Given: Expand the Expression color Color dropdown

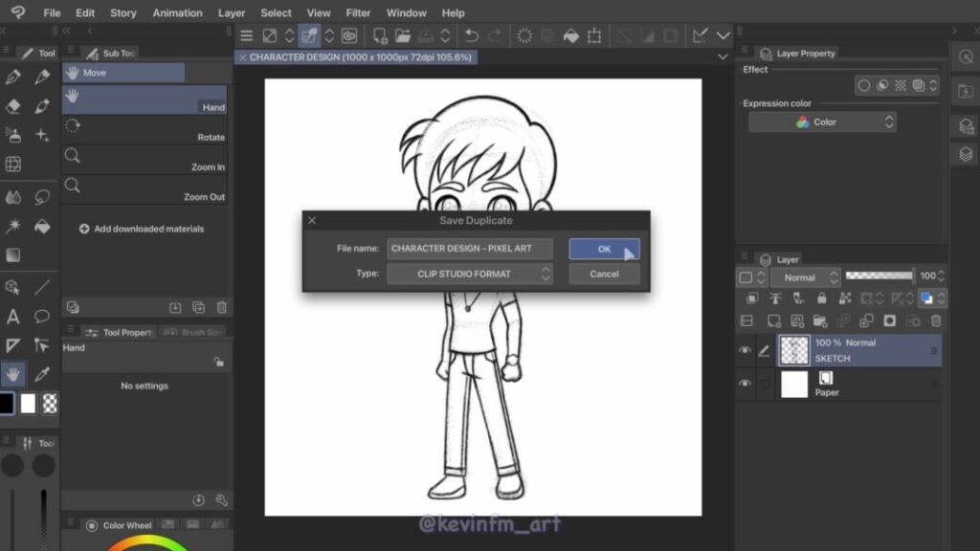Looking at the screenshot, I should [822, 122].
